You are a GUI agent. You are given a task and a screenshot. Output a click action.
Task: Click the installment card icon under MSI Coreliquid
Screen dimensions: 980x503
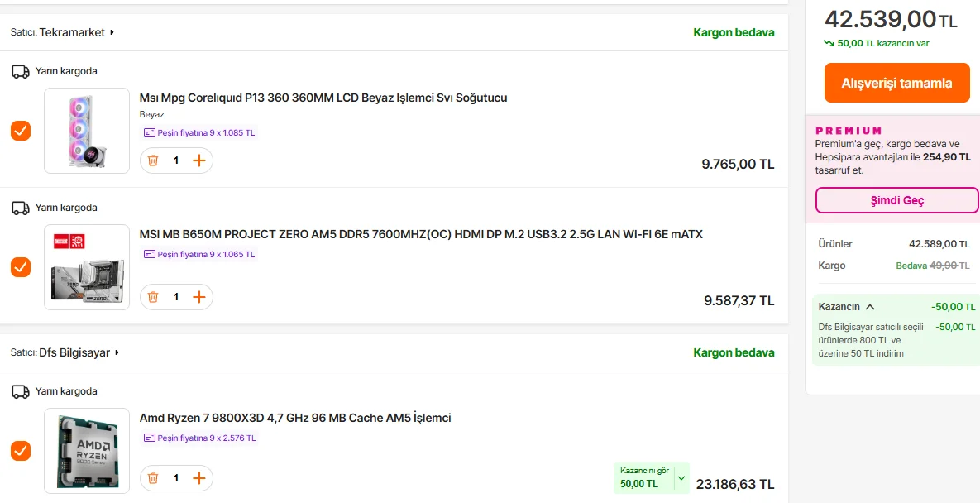click(x=149, y=132)
